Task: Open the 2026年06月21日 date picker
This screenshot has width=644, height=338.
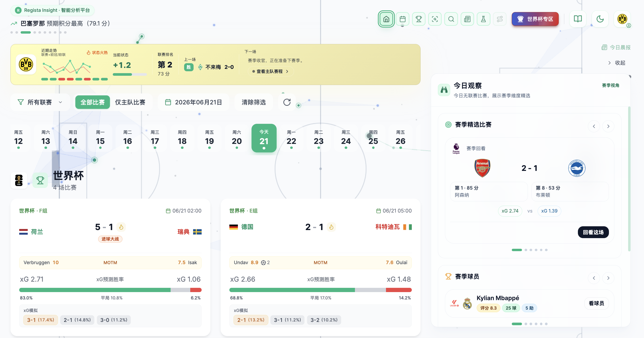Action: click(x=193, y=102)
